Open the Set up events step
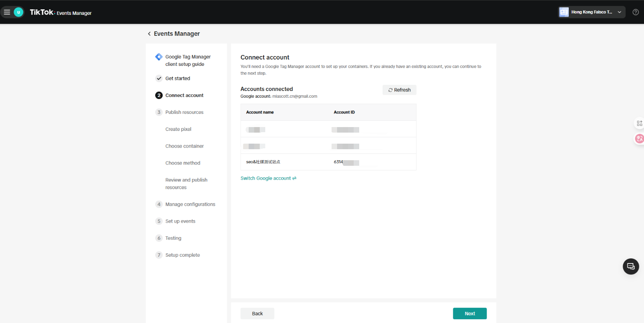 (180, 221)
